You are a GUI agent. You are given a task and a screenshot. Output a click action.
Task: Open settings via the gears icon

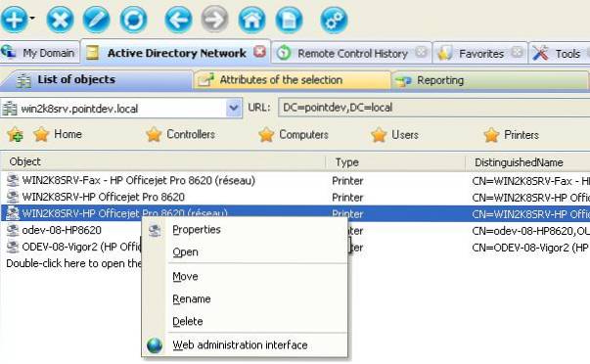pos(334,20)
